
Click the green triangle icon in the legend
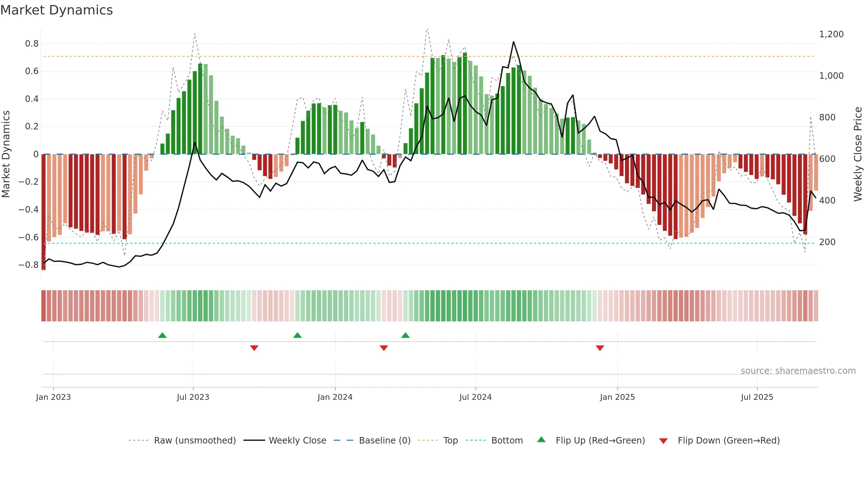coord(541,440)
